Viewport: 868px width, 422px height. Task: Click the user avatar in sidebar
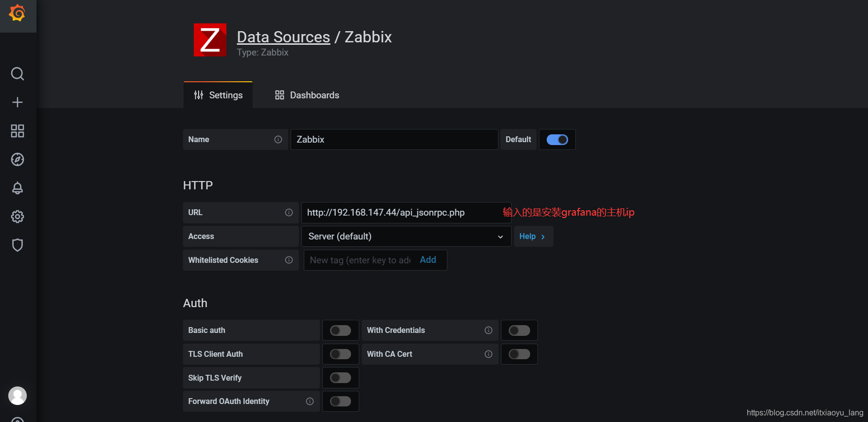coord(18,396)
